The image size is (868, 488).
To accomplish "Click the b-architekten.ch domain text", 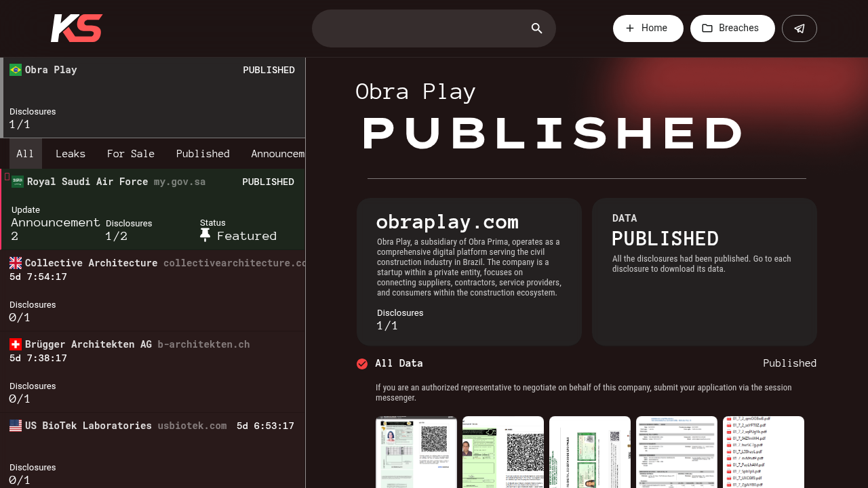I will [x=203, y=344].
